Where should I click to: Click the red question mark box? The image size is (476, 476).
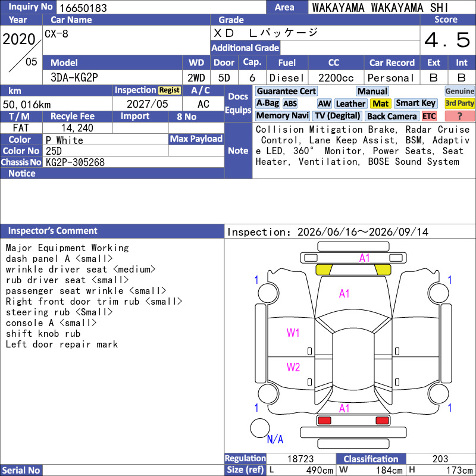[x=459, y=116]
